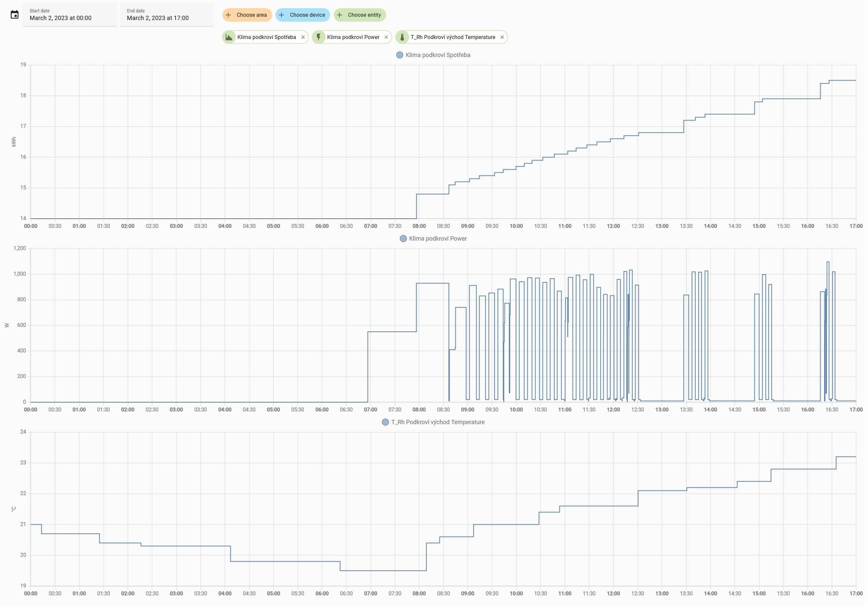Click the chart icon on Spotřeba chip
This screenshot has height=609, width=868.
(x=229, y=37)
